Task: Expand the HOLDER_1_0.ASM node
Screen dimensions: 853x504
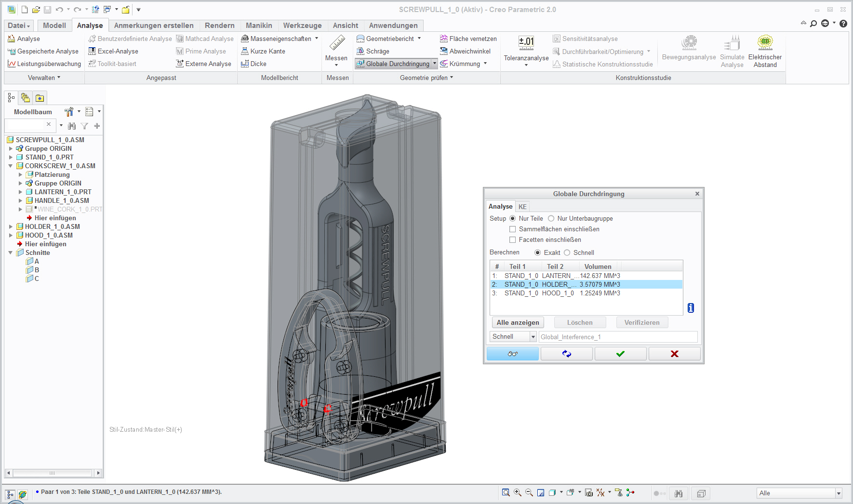Action: pyautogui.click(x=11, y=226)
